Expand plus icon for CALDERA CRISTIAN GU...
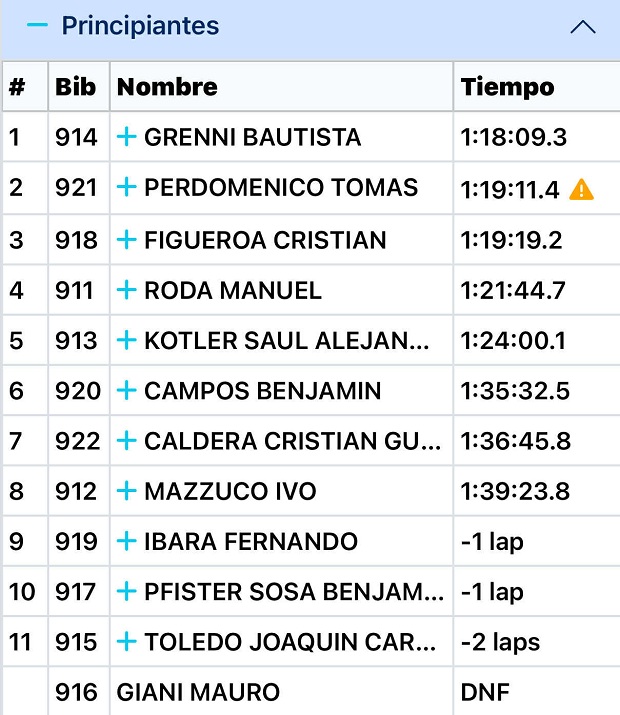Viewport: 620px width, 715px height. (x=126, y=441)
